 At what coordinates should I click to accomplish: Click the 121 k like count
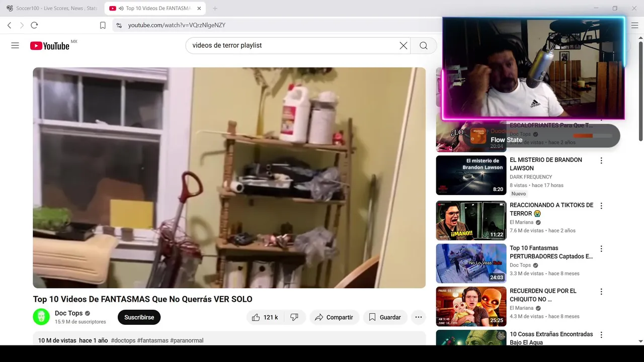tap(271, 317)
